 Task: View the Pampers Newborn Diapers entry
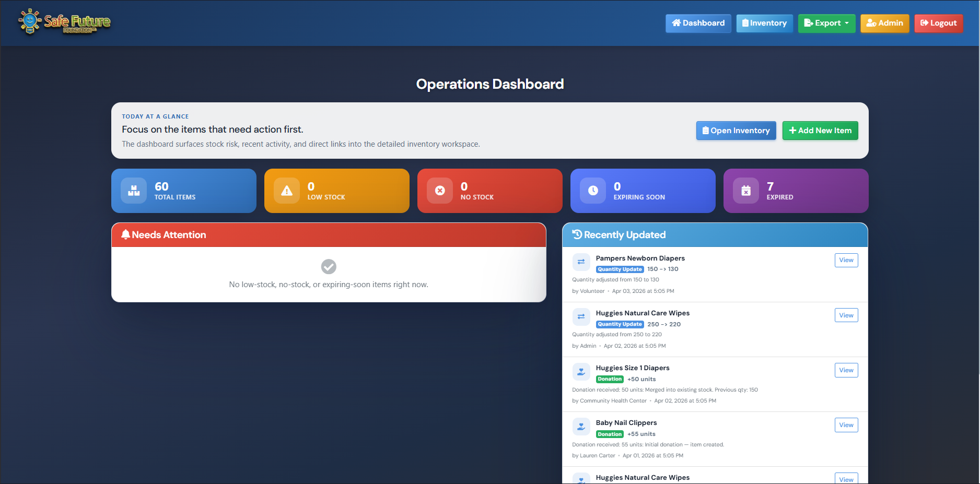[846, 260]
